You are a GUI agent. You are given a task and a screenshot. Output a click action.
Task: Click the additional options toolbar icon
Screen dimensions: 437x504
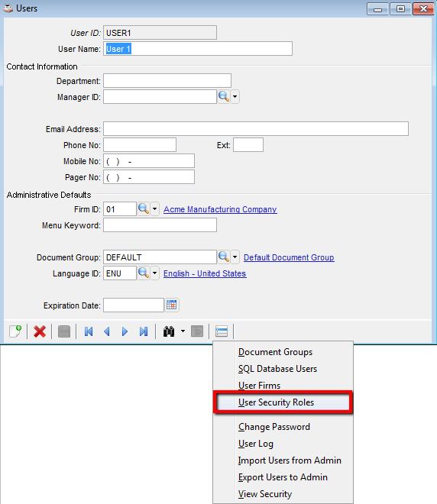[222, 331]
